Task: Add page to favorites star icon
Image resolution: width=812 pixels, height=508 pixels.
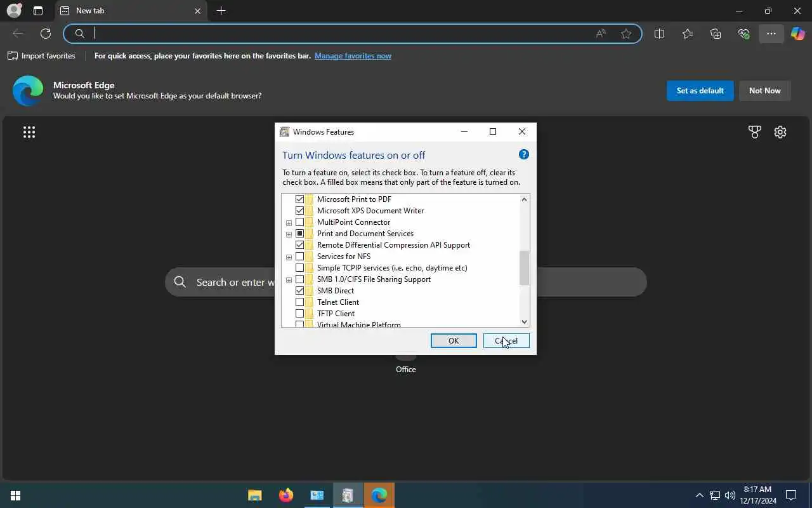Action: 626,34
